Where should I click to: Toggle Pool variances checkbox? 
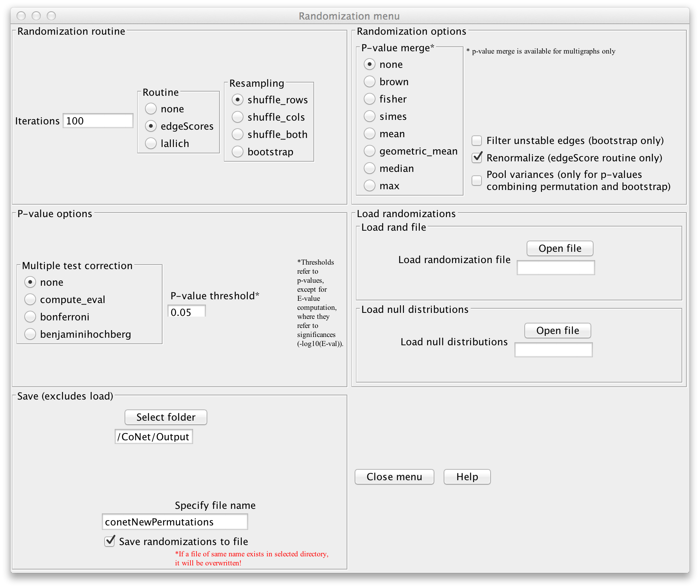point(477,181)
